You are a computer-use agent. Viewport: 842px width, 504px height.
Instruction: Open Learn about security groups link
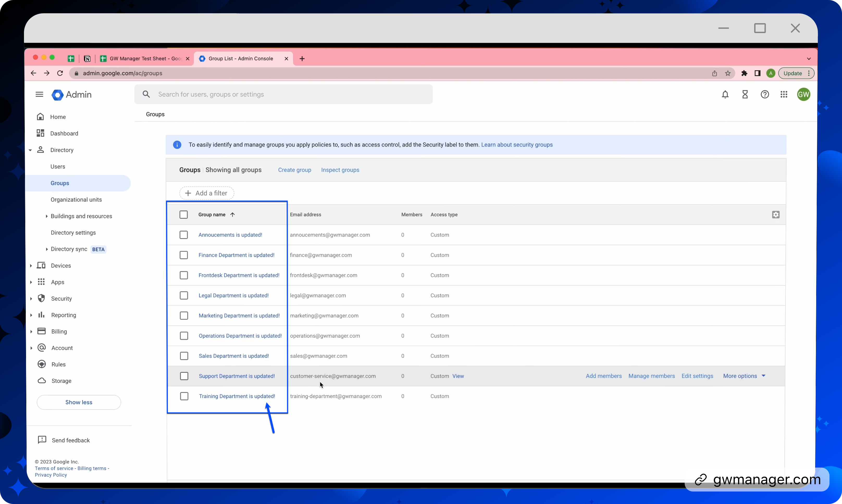517,145
